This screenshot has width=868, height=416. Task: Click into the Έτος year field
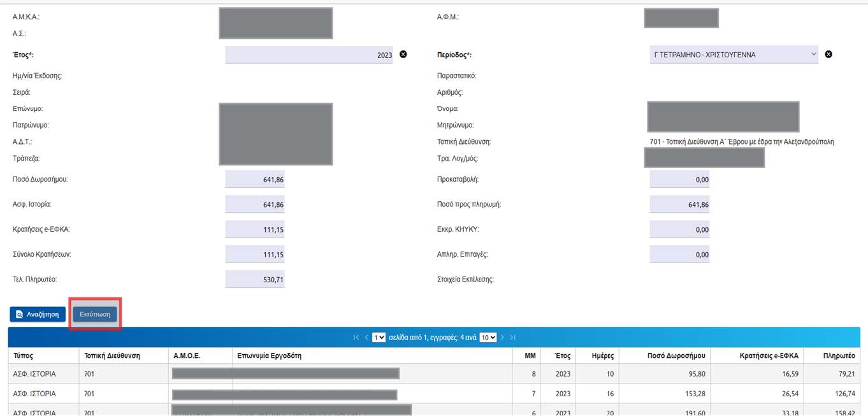(309, 55)
